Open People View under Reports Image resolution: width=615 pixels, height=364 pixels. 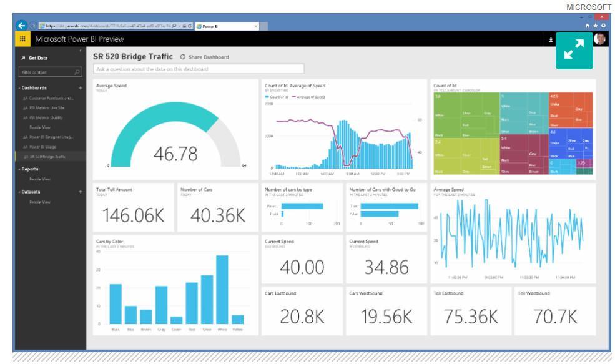click(x=40, y=179)
